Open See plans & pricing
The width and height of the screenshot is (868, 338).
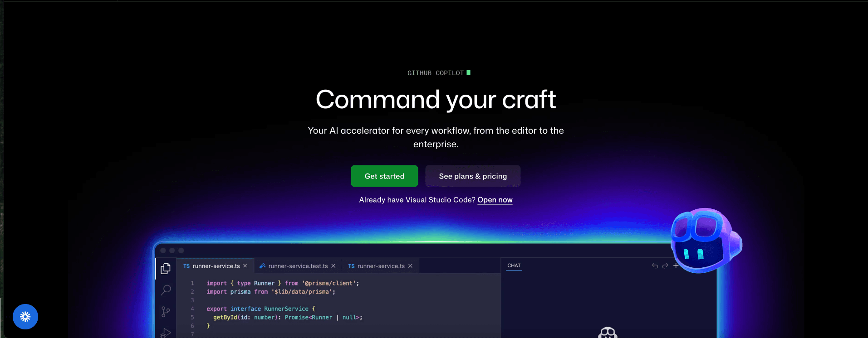coord(473,176)
